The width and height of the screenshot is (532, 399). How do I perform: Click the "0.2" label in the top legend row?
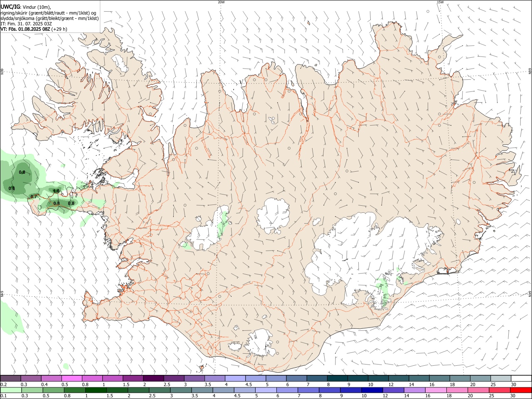tap(4, 384)
